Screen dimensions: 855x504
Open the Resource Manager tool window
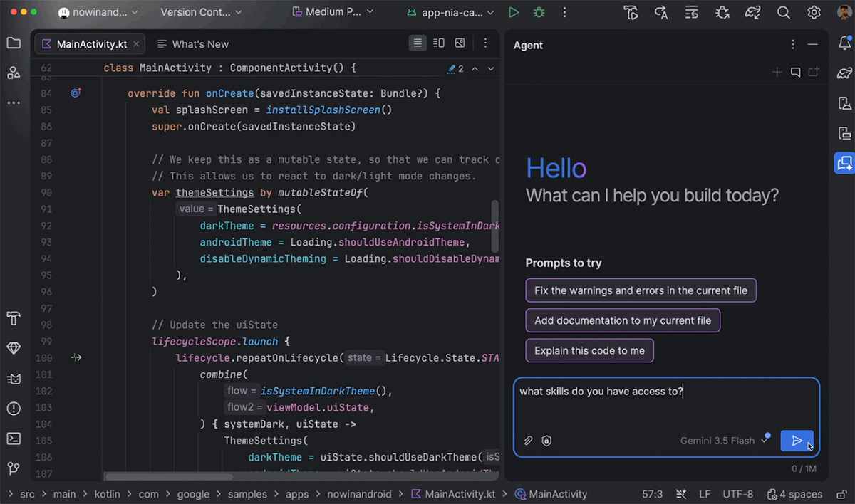pos(14,73)
